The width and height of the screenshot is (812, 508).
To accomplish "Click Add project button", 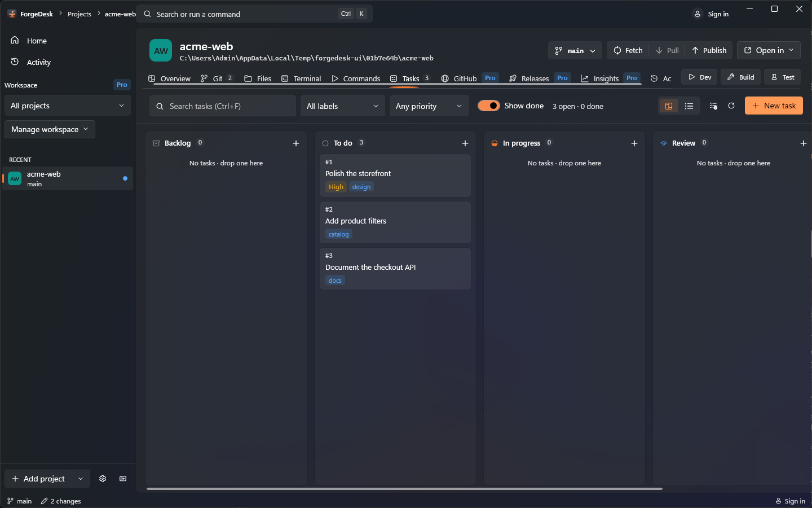I will click(39, 479).
